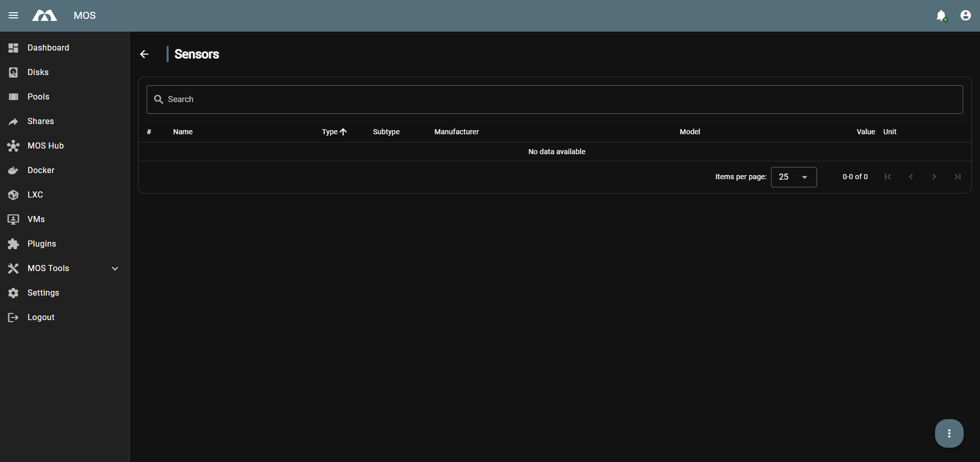
Task: Click the MOS logo in header
Action: [45, 16]
